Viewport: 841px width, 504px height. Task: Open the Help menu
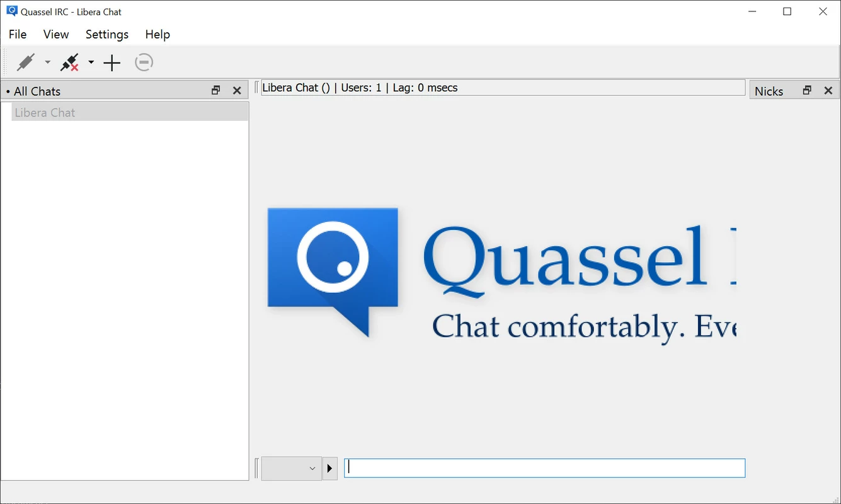(x=157, y=35)
